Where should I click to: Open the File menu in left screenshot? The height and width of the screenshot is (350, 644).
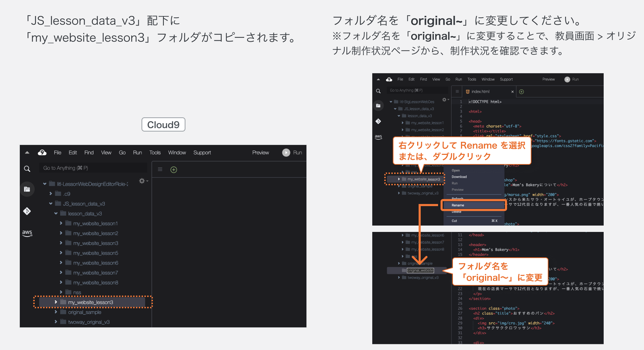[57, 152]
